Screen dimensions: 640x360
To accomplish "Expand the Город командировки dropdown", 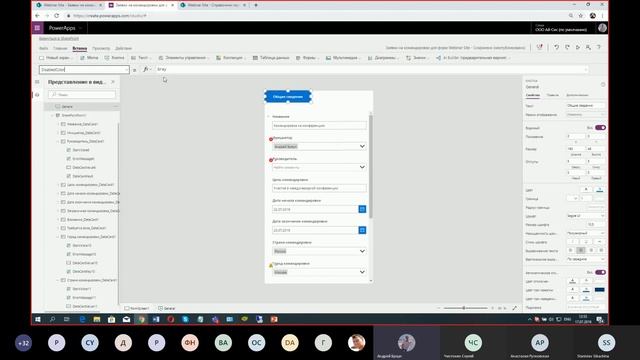I will click(x=362, y=272).
